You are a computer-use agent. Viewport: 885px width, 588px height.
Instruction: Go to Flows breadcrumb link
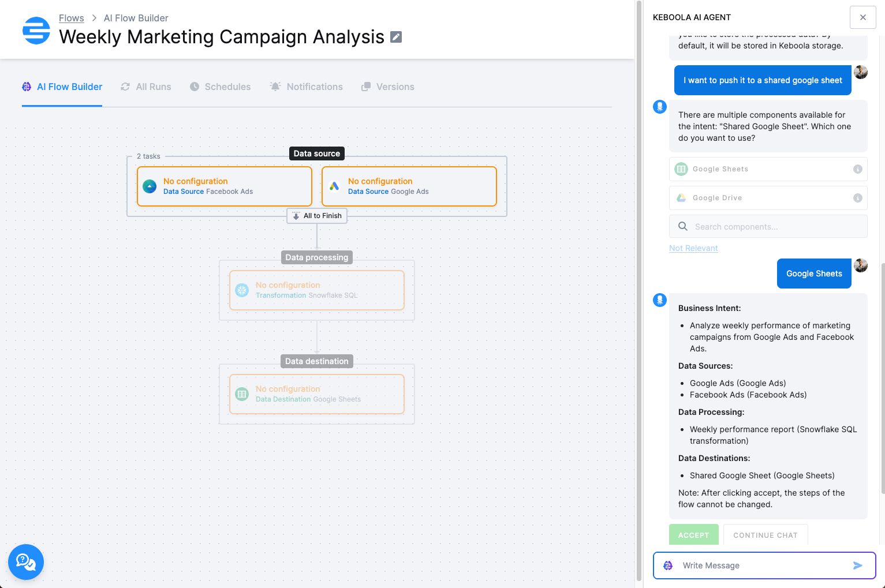pyautogui.click(x=72, y=18)
